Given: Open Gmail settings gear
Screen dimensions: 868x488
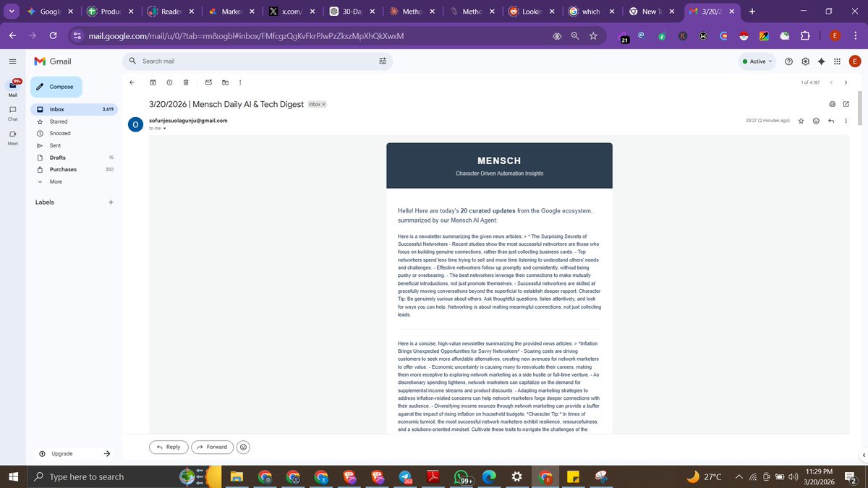Looking at the screenshot, I should [804, 61].
